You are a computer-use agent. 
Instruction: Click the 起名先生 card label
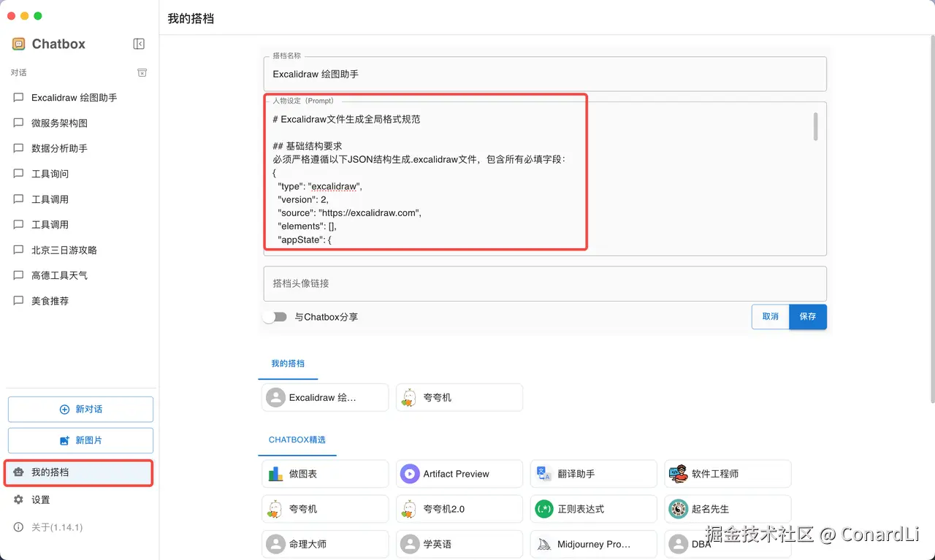click(711, 509)
